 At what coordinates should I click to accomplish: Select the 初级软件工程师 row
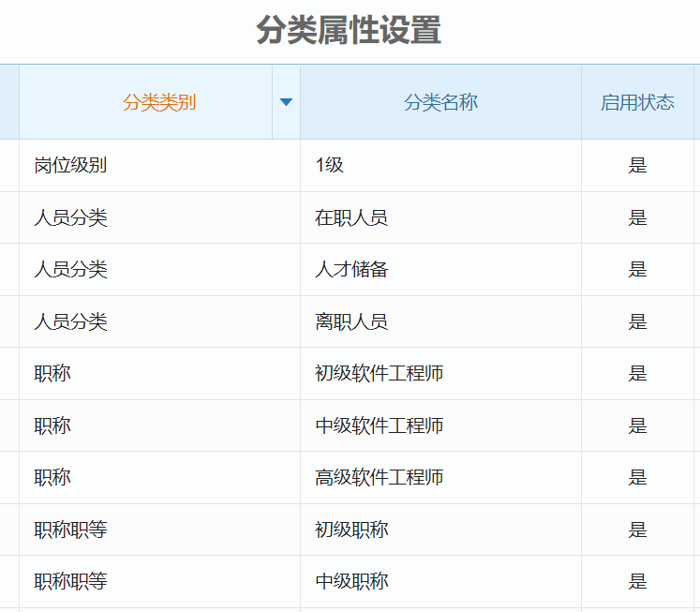[x=379, y=374]
